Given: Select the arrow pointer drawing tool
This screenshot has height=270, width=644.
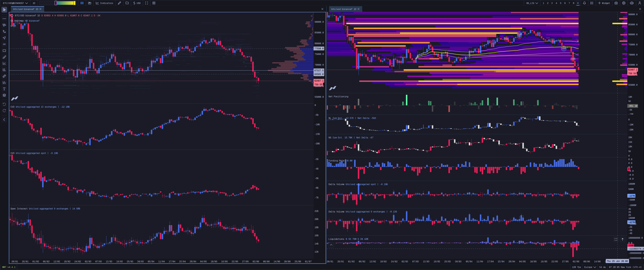Looking at the screenshot, I should pyautogui.click(x=4, y=38).
